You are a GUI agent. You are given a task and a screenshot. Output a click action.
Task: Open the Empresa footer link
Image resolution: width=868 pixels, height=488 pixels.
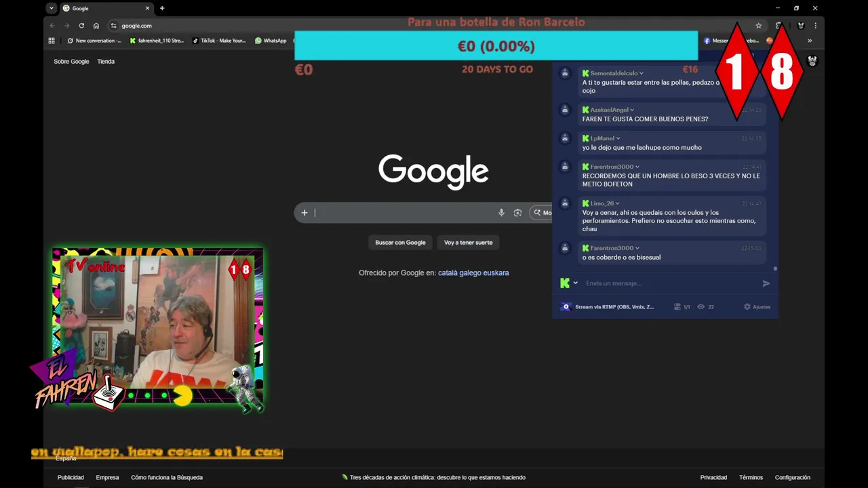107,478
